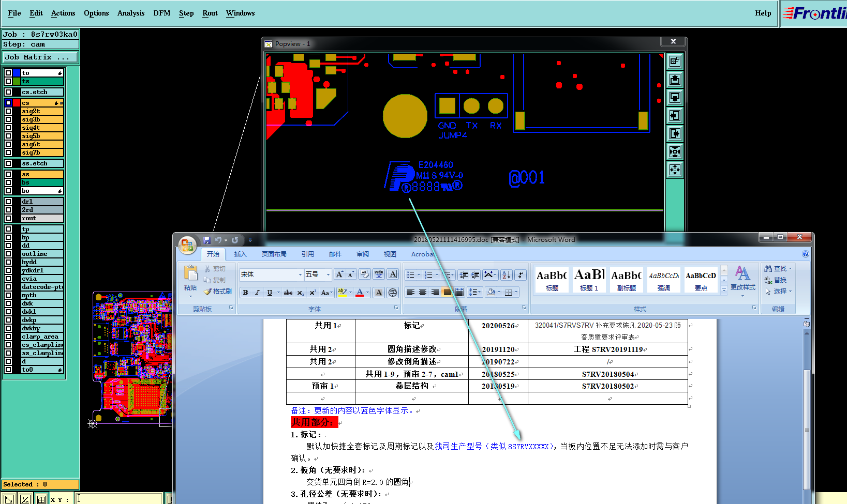Screen dimensions: 847x504
Task: Apply subscript formatting in Word
Action: tap(301, 293)
